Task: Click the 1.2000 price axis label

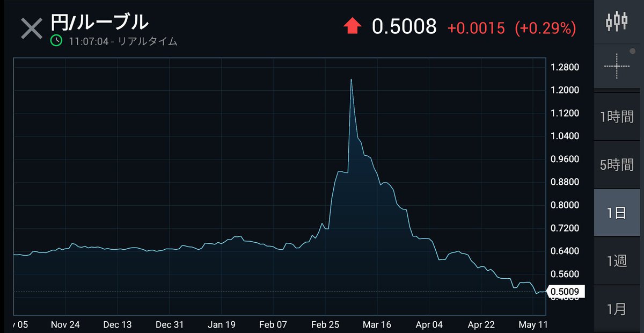Action: tap(565, 90)
